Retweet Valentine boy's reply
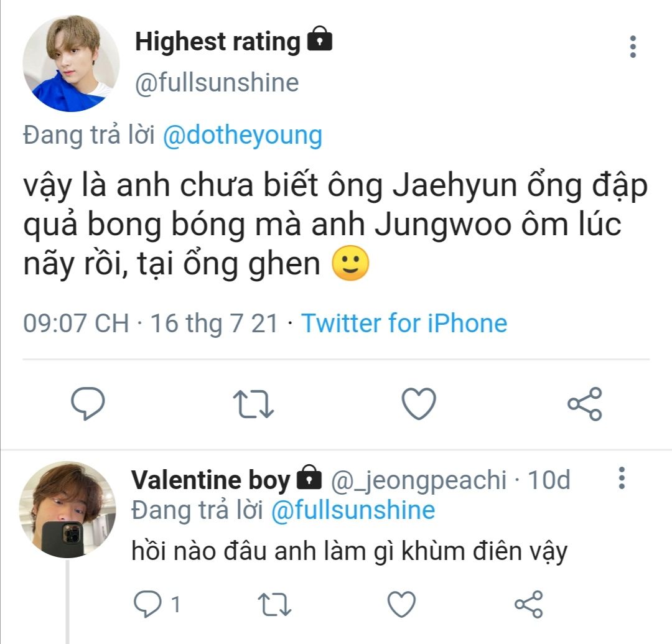The width and height of the screenshot is (672, 644). click(275, 604)
